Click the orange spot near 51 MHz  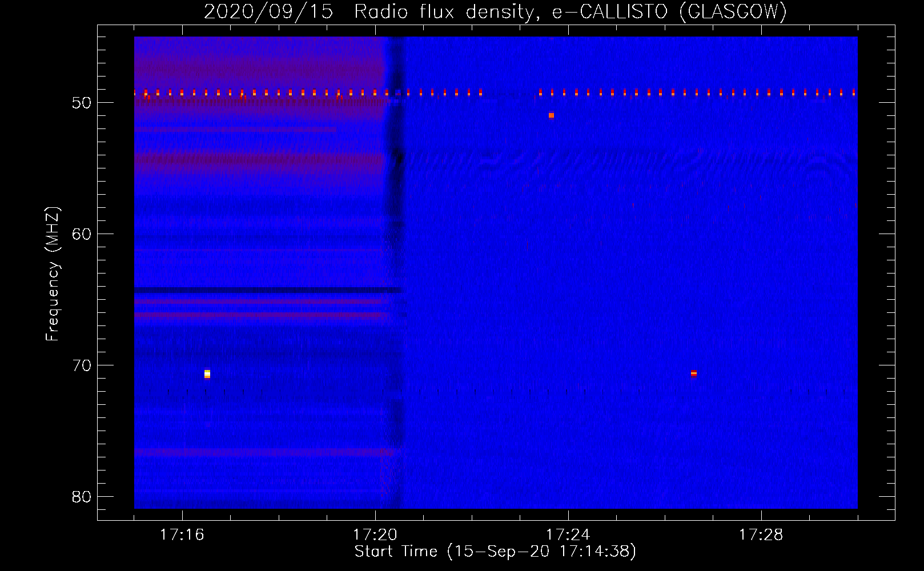551,115
